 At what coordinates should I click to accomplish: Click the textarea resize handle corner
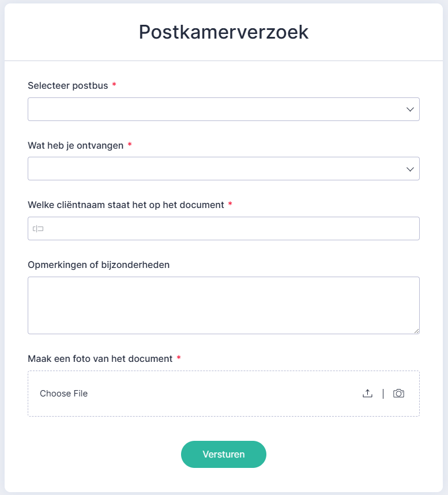416,331
